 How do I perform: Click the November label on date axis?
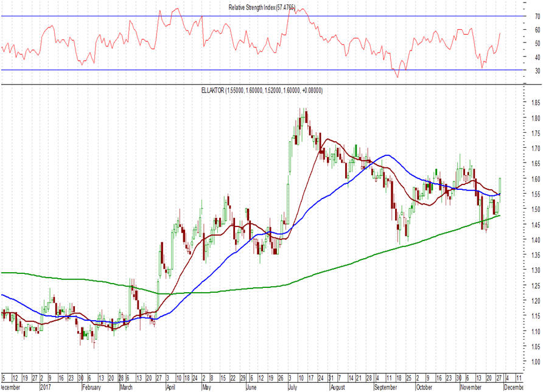click(471, 387)
